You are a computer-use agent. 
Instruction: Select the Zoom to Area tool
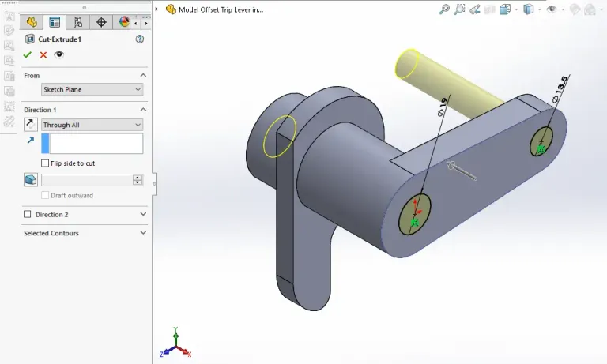pyautogui.click(x=459, y=9)
